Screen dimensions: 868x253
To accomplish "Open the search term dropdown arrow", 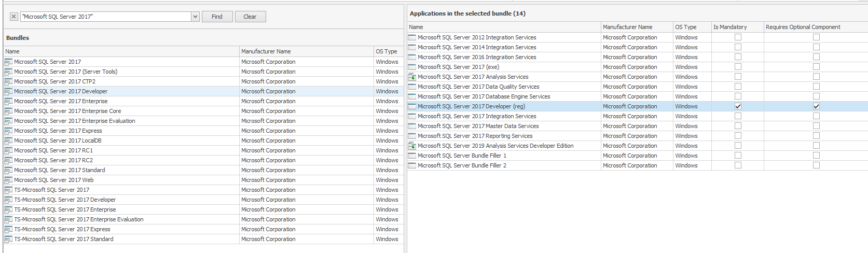I will [196, 17].
